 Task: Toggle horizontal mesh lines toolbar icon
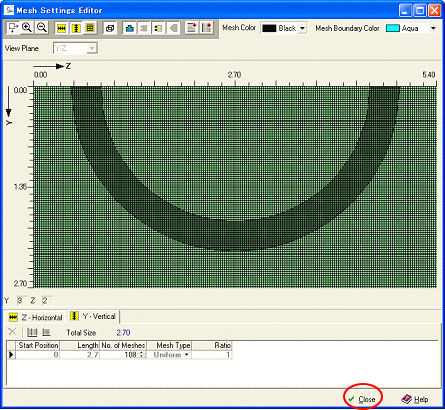[61, 28]
